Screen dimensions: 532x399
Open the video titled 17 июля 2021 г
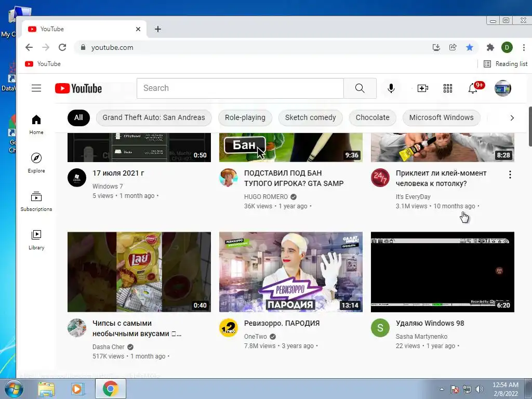tap(118, 173)
